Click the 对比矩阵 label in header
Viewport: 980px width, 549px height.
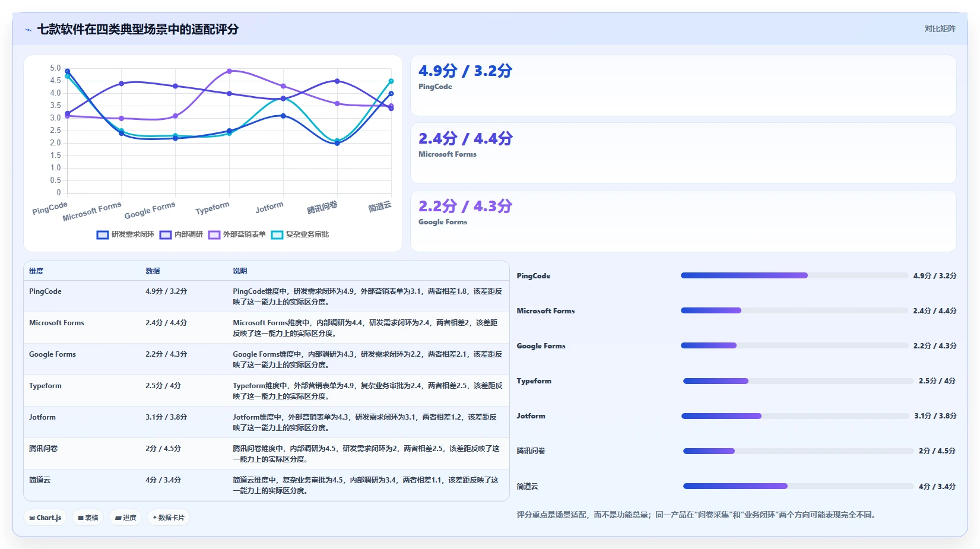(x=940, y=28)
